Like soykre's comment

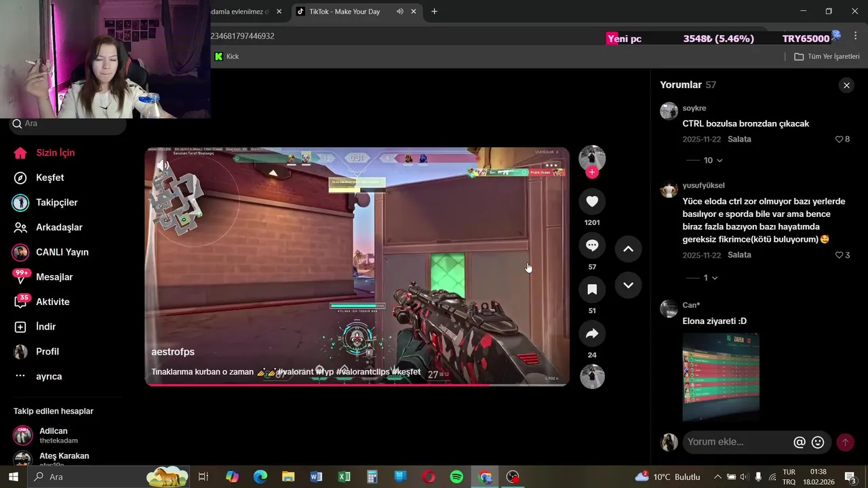(840, 139)
